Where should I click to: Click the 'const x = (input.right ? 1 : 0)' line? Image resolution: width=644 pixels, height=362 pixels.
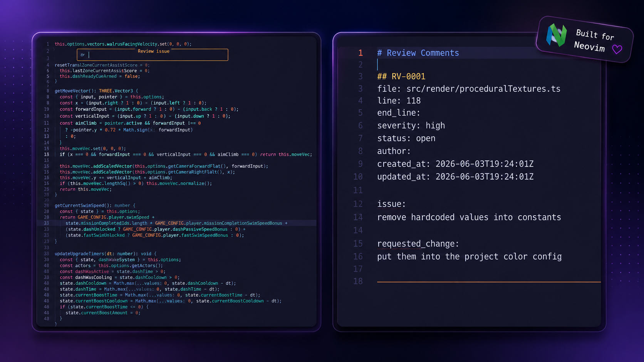click(x=133, y=103)
